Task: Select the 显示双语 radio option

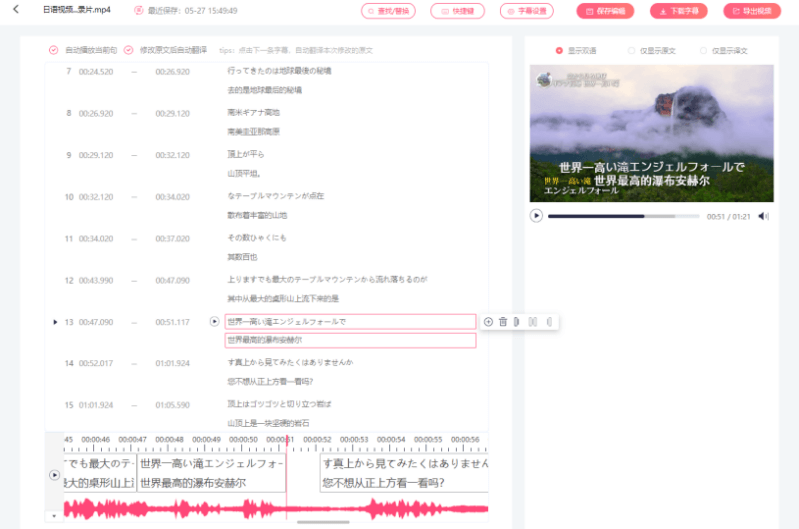Action: point(559,50)
